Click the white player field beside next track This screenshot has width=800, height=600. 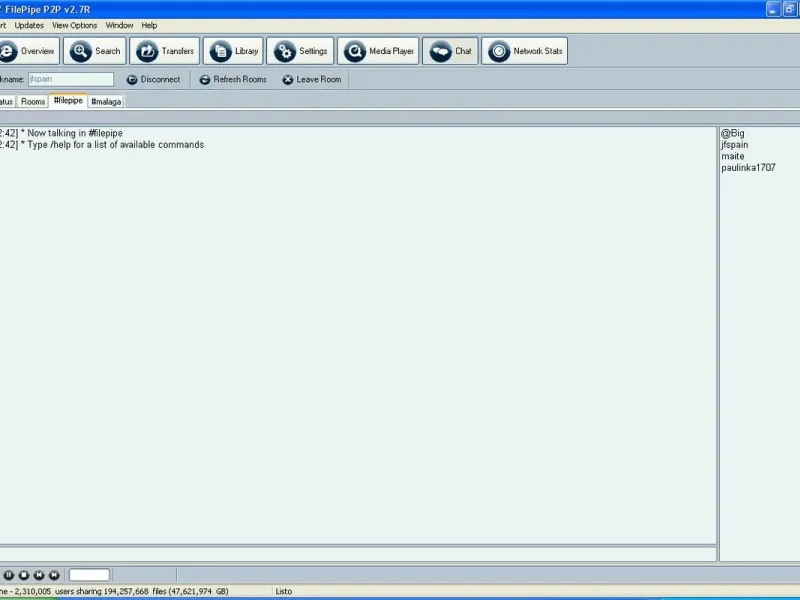tap(89, 575)
